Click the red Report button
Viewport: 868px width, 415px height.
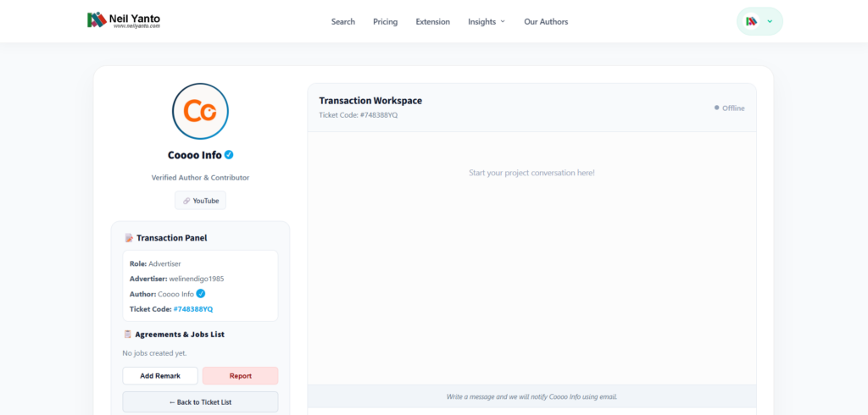click(x=240, y=376)
